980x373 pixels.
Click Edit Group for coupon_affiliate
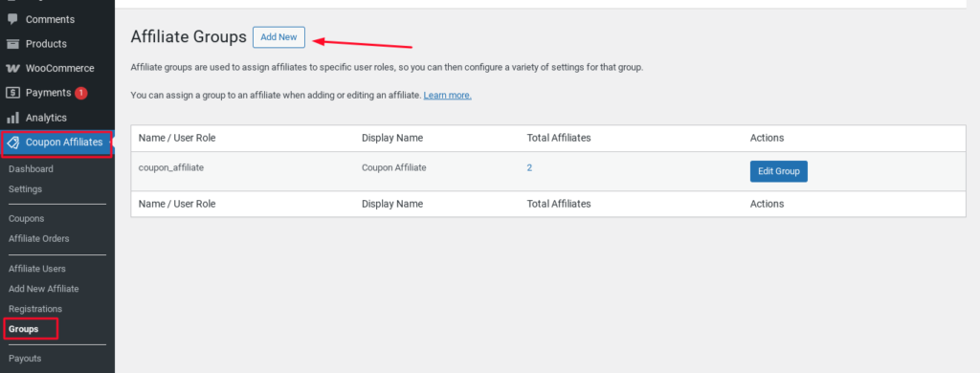click(779, 171)
